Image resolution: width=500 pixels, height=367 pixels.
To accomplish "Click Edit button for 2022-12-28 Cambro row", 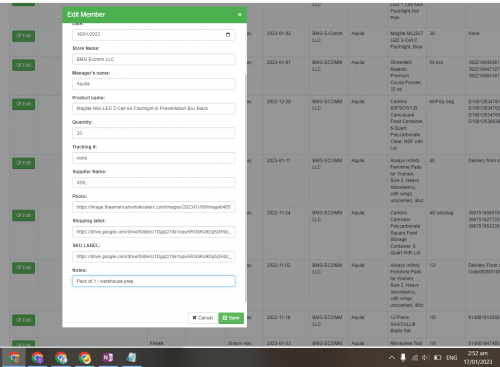I will click(23, 104).
